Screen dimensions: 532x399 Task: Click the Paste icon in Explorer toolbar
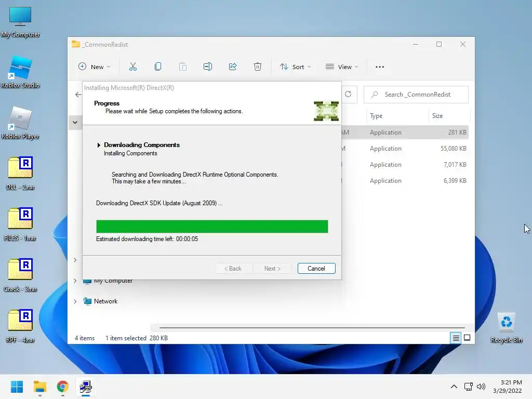click(182, 66)
